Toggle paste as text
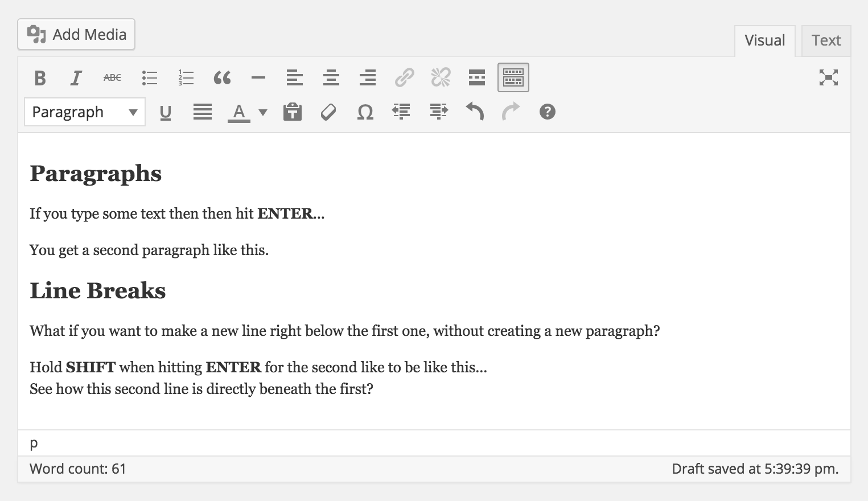The height and width of the screenshot is (501, 868). pos(293,112)
